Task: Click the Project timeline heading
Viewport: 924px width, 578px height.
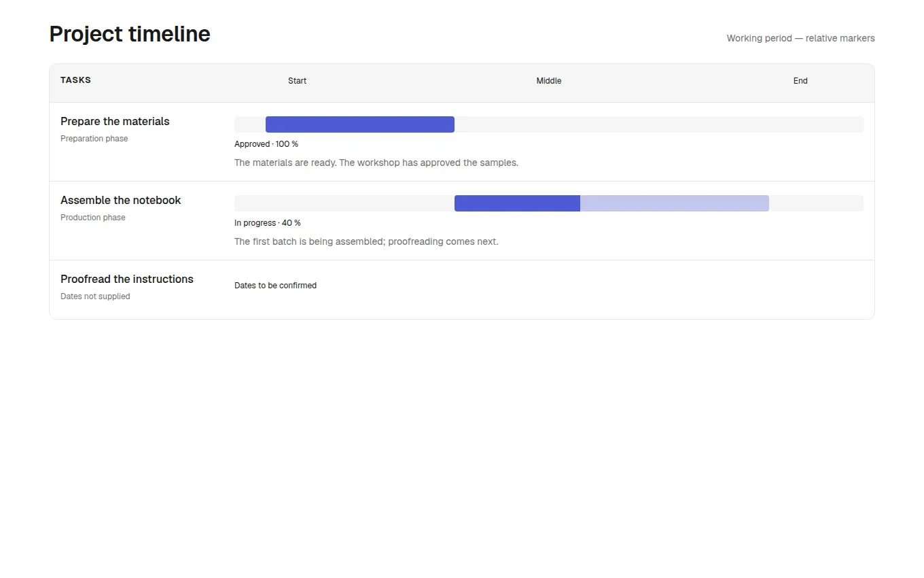Action: [x=130, y=34]
